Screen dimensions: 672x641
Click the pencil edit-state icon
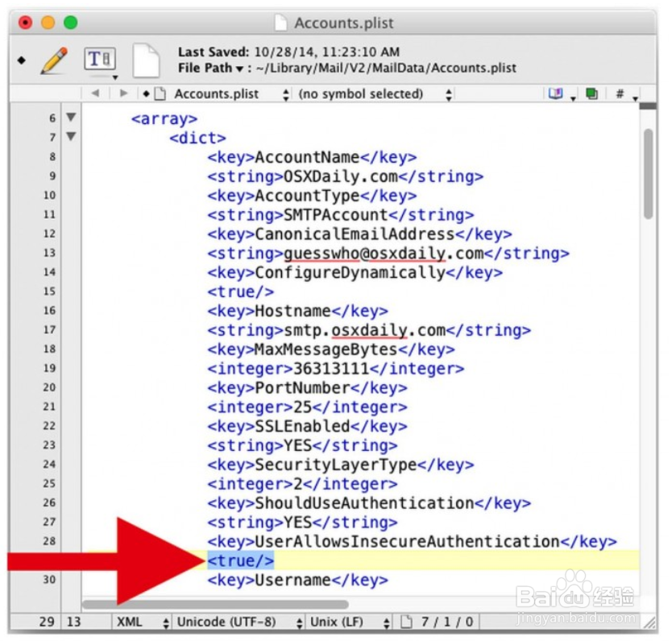tap(55, 60)
